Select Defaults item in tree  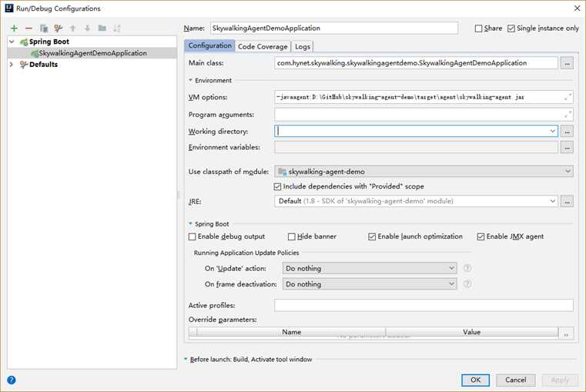pos(43,64)
